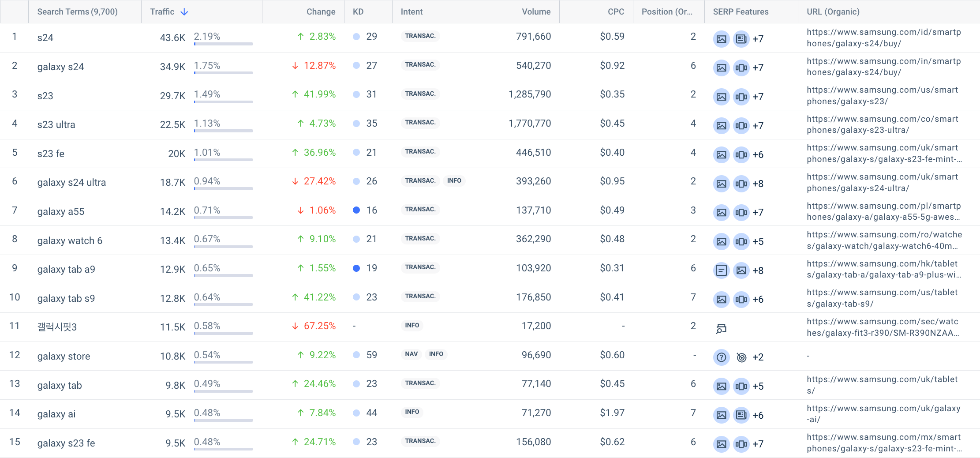Click news icon in s24 row
The height and width of the screenshot is (458, 980).
click(x=741, y=39)
